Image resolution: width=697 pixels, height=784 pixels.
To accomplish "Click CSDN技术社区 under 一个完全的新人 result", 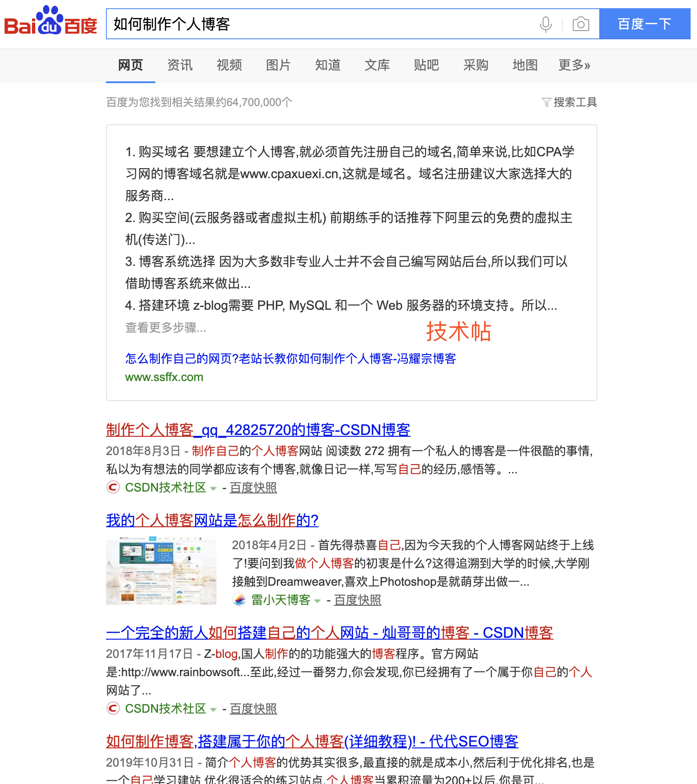I will [165, 709].
